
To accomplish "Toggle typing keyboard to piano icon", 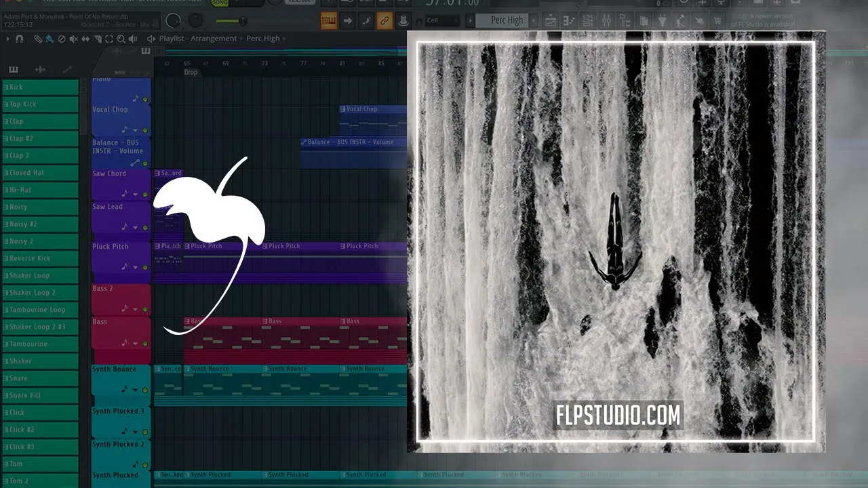I will 329,21.
